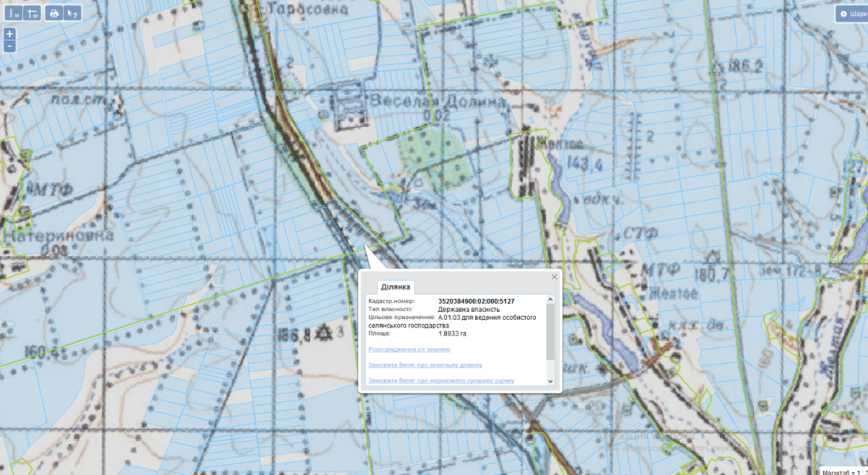Zoom in the map with plus button
Viewport: 868px width, 475px height.
click(9, 34)
